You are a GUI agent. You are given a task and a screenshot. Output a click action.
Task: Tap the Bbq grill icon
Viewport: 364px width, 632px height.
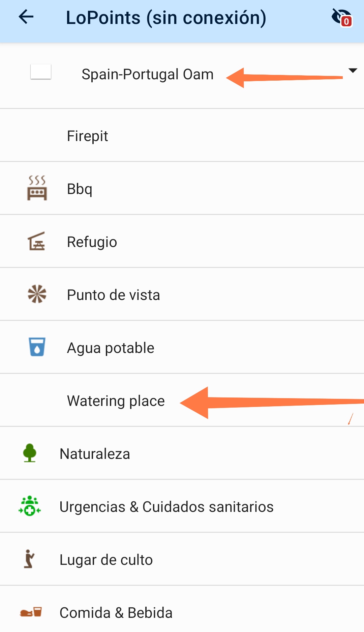click(37, 188)
